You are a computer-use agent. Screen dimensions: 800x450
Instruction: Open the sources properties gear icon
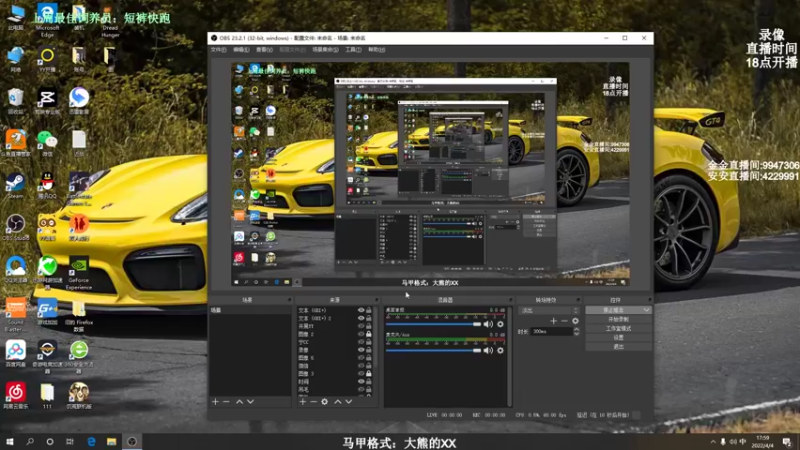point(324,401)
